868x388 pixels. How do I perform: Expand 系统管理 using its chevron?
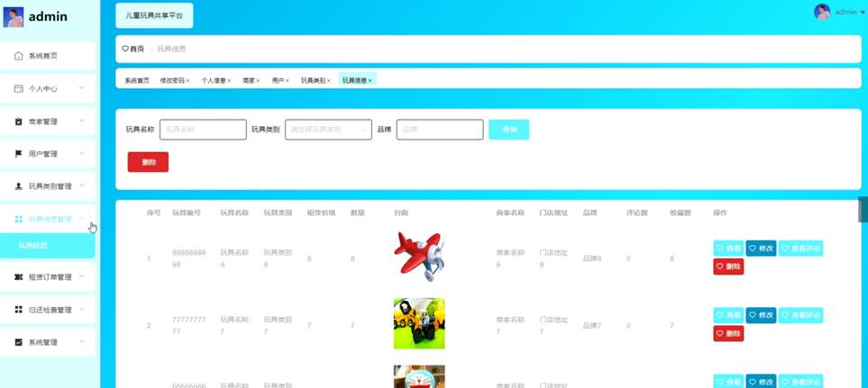pos(81,341)
